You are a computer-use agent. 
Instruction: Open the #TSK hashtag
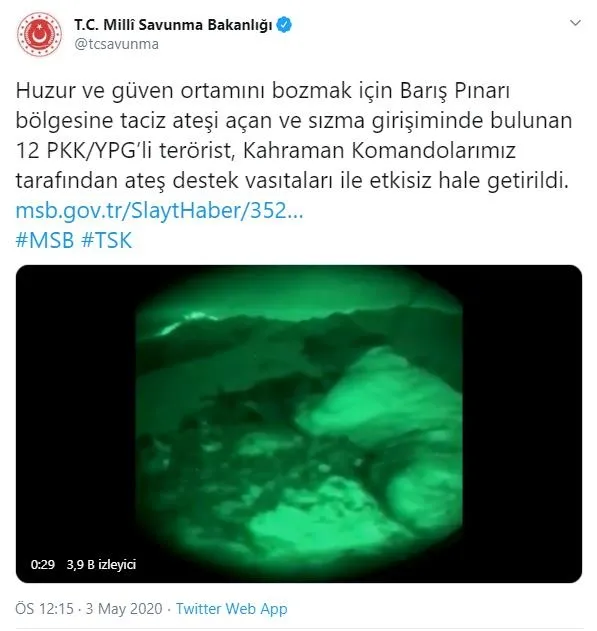(107, 241)
